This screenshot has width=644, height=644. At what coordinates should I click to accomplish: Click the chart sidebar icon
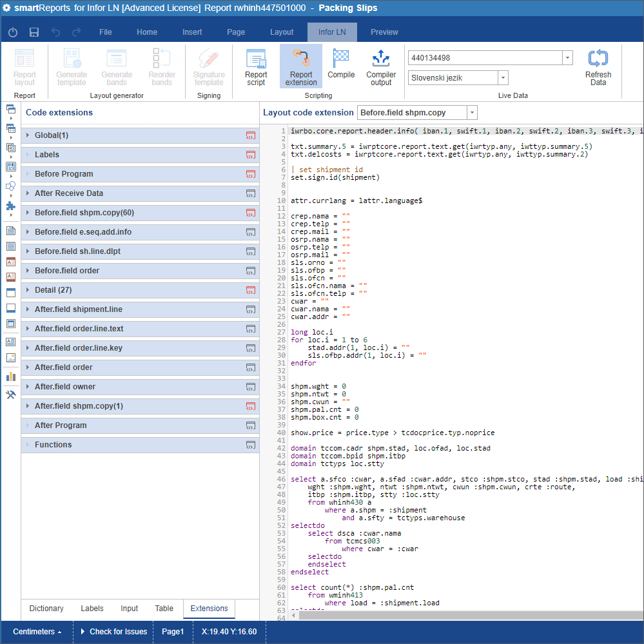(x=11, y=376)
